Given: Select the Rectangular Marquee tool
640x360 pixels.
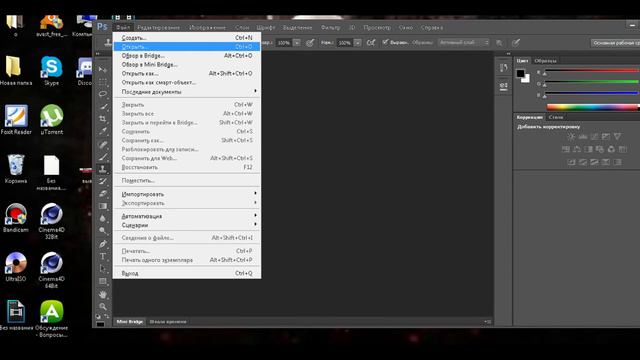Looking at the screenshot, I should [x=102, y=82].
